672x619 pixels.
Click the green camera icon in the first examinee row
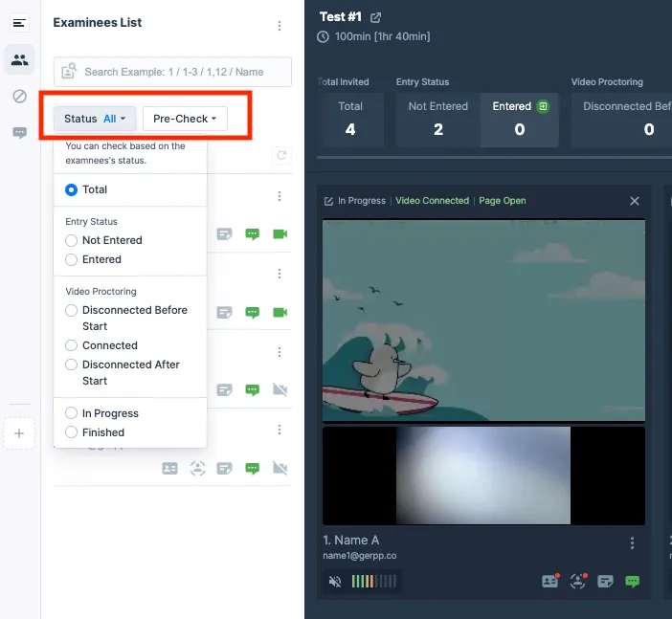pyautogui.click(x=280, y=233)
